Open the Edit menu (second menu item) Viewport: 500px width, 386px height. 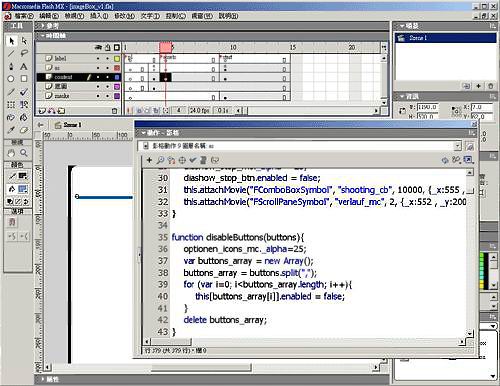tap(49, 16)
